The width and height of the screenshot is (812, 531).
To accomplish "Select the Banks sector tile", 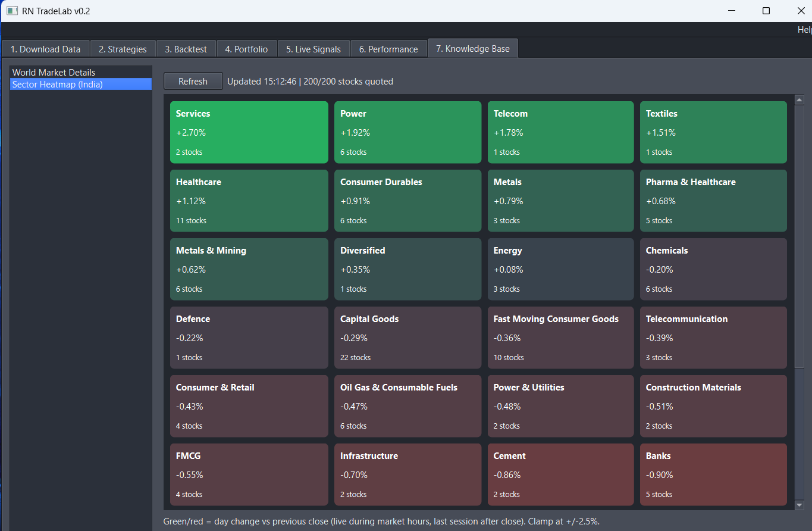I will pyautogui.click(x=713, y=474).
